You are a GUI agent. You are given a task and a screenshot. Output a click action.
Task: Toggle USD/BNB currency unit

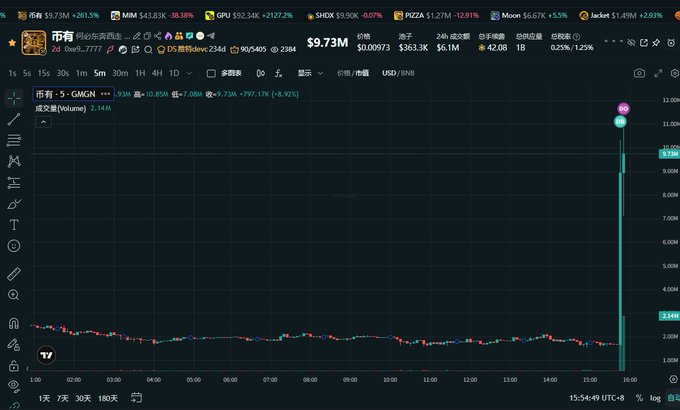coord(398,73)
